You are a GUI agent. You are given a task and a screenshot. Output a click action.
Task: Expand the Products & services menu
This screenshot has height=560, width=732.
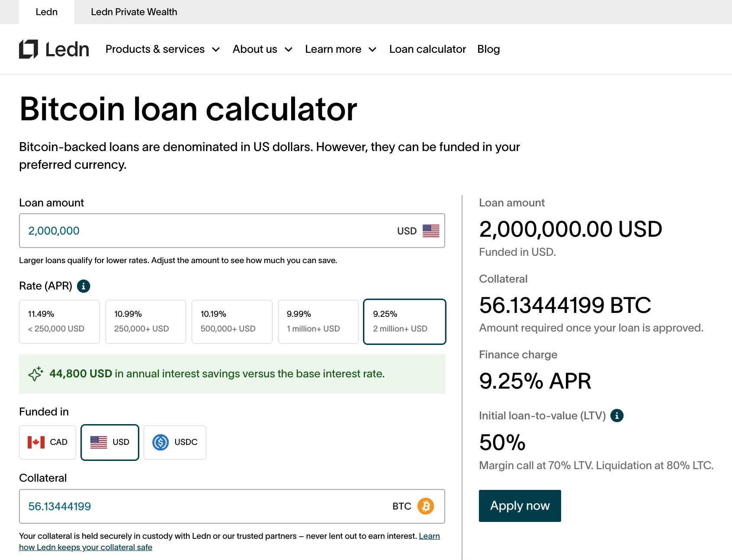tap(163, 49)
